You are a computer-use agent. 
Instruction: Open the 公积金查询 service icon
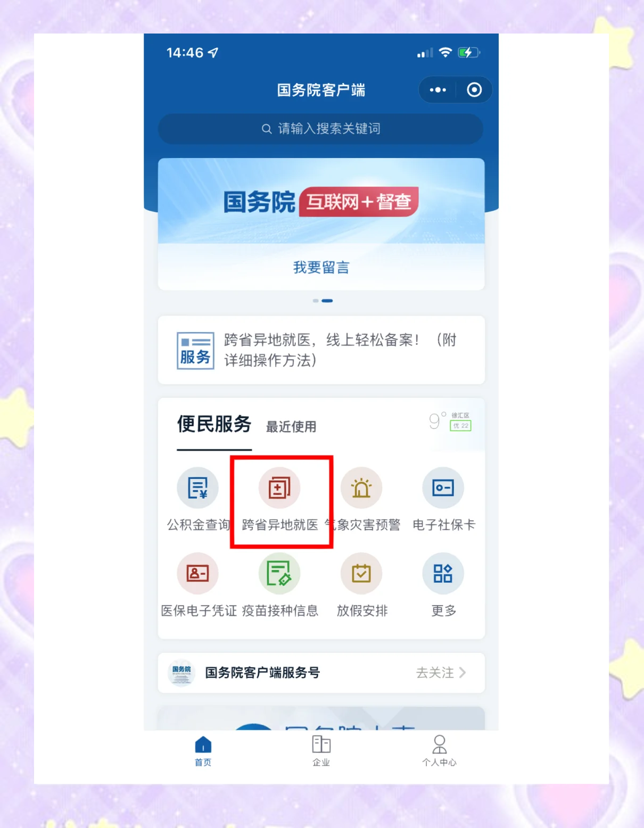pos(198,487)
